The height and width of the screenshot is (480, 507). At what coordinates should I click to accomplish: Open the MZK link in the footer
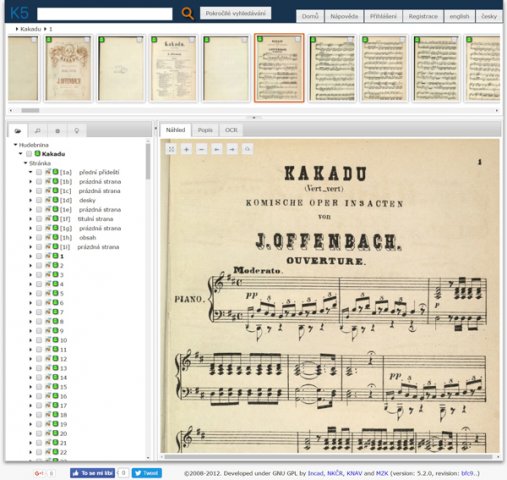click(x=382, y=473)
